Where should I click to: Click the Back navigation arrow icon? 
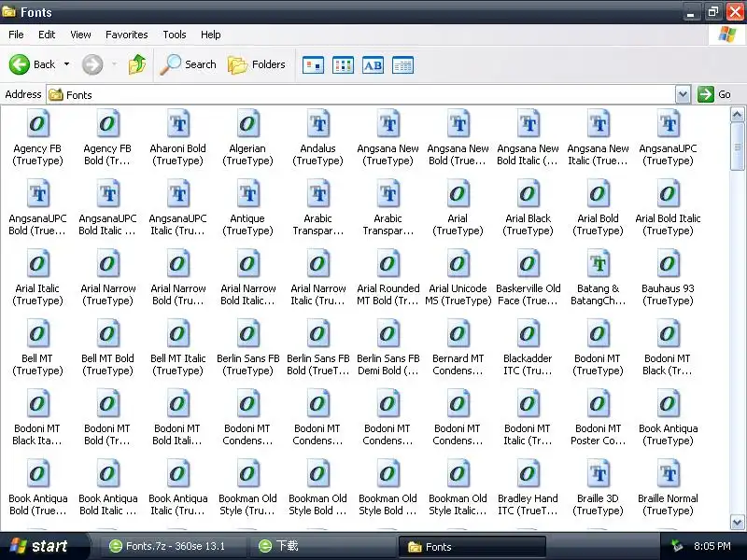click(x=19, y=64)
